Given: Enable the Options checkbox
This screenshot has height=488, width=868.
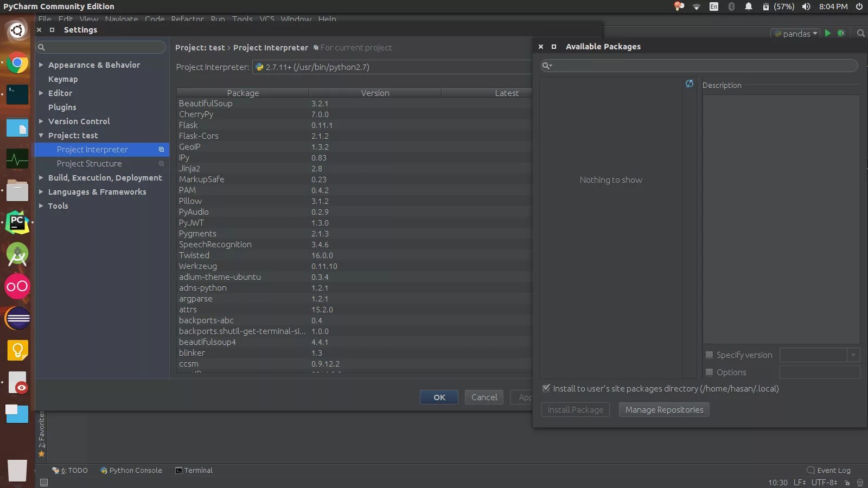Looking at the screenshot, I should pyautogui.click(x=709, y=372).
